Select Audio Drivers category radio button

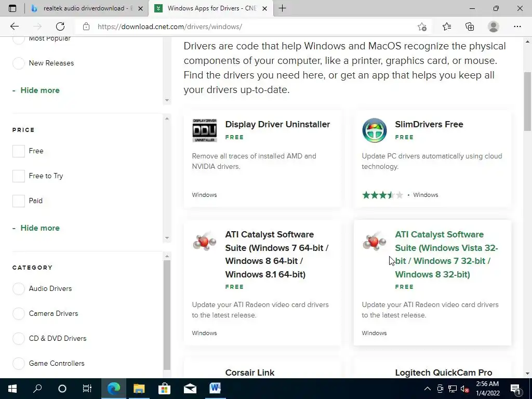coord(19,289)
